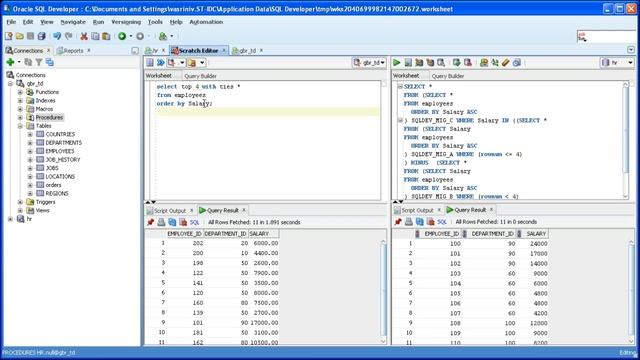The image size is (640, 360).
Task: Expand the EMPLOYEES table node
Action: (30, 151)
